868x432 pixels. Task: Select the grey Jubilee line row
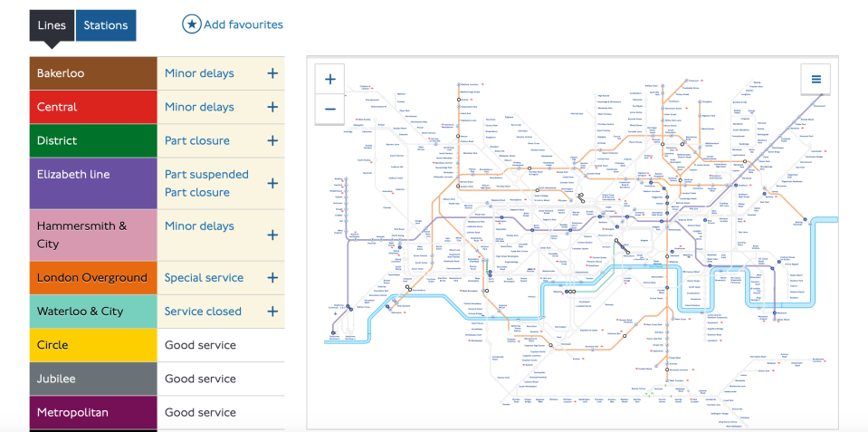click(93, 379)
